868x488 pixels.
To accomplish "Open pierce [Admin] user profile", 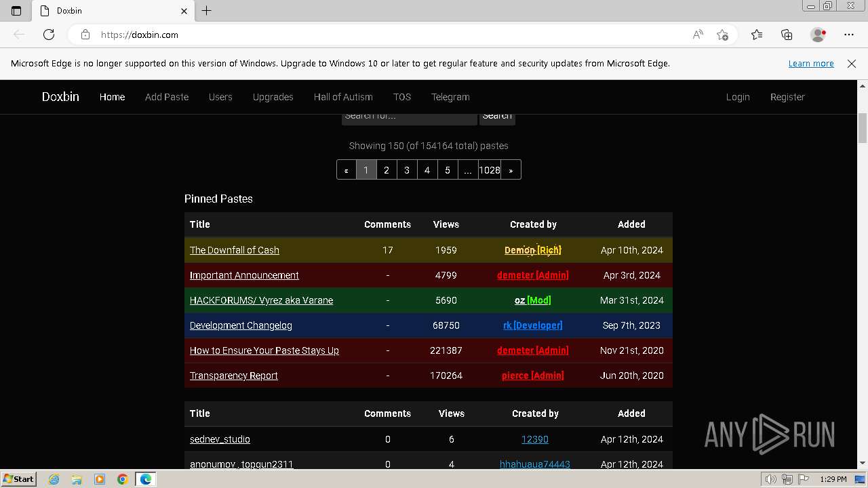I will coord(533,375).
